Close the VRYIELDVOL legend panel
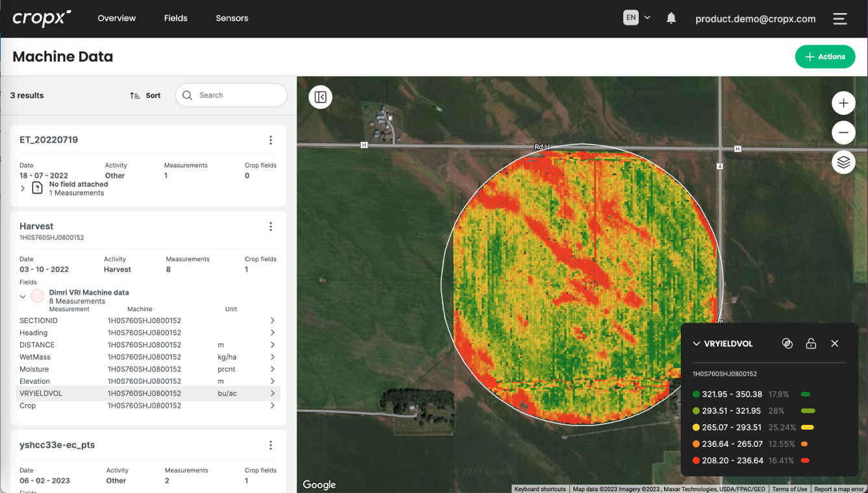Viewport: 868px width, 493px height. click(835, 344)
